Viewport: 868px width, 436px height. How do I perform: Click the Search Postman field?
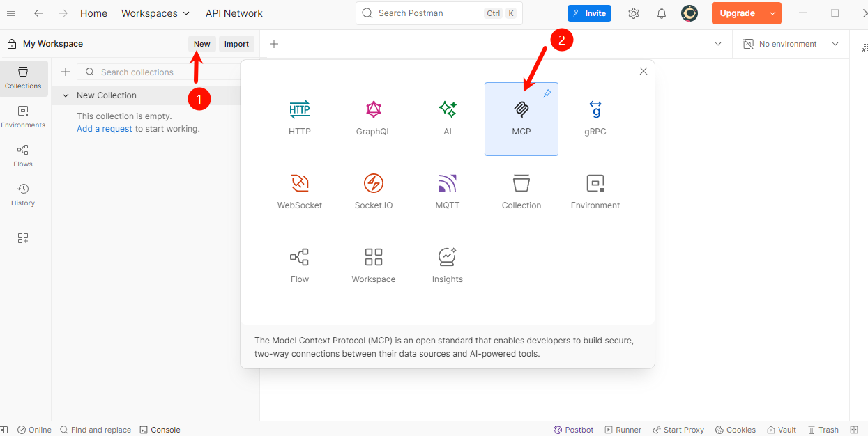[x=439, y=13]
